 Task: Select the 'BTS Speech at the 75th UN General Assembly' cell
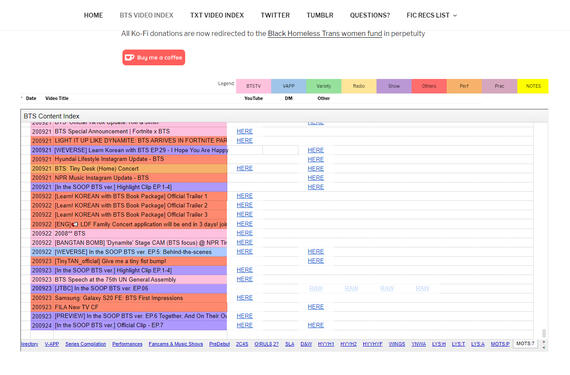(140, 279)
